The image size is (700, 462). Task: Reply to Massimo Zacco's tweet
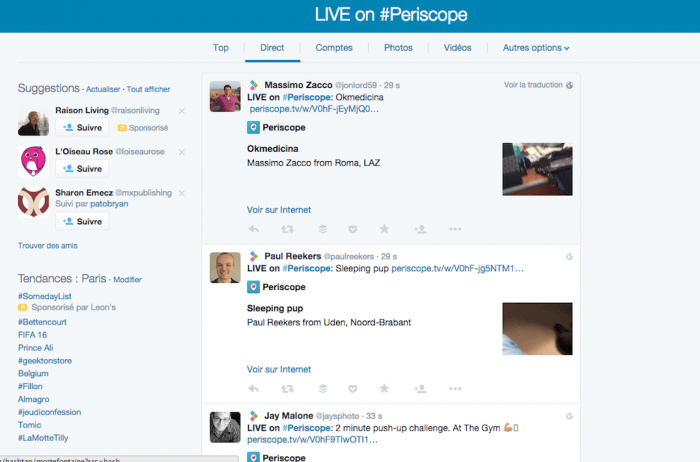[x=254, y=229]
